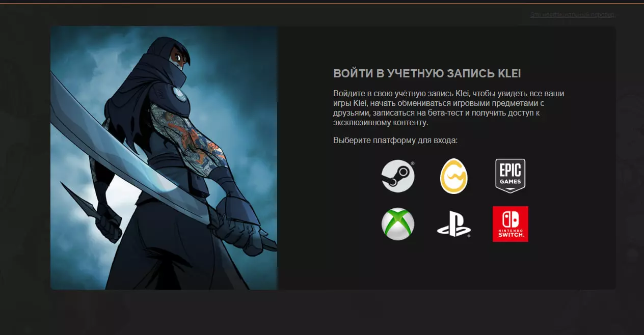Click the heading 'ВОЙТИ В УЧЕТНУЮ ЗАПИСЬ KLEI'
The width and height of the screenshot is (644, 335).
point(427,74)
